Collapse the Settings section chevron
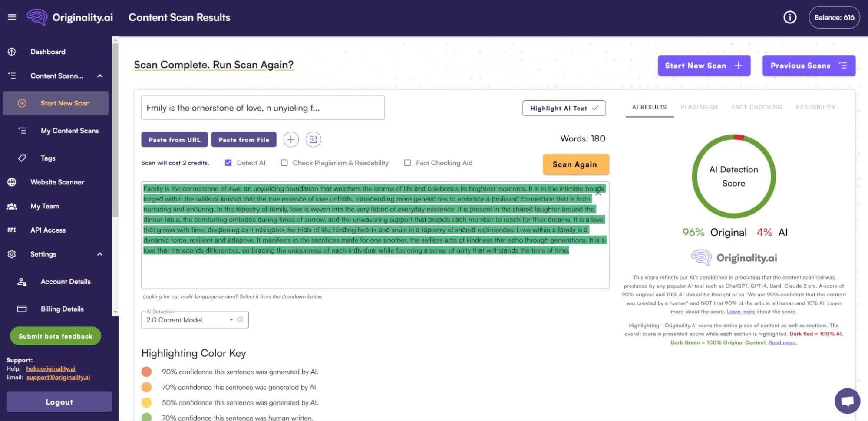Screen dimensions: 868x421 tap(100, 254)
